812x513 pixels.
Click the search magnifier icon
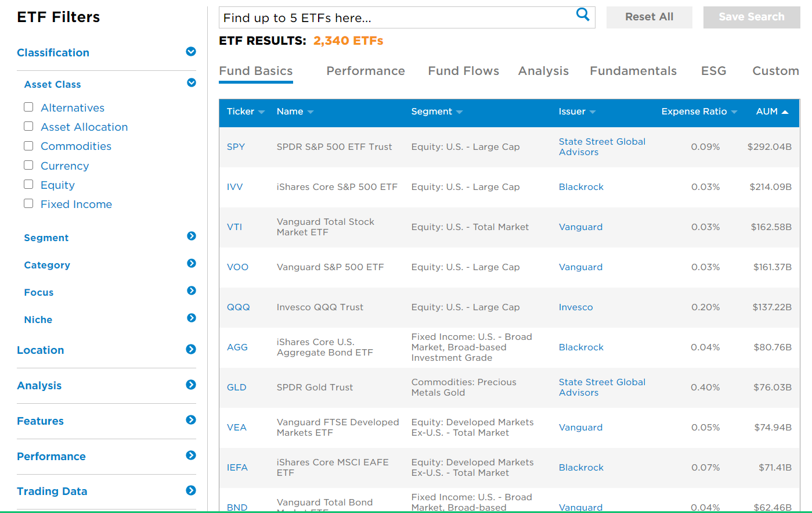tap(582, 16)
